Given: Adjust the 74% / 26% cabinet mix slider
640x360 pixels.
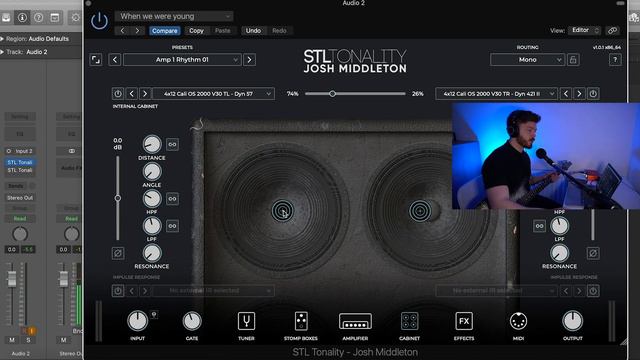Looking at the screenshot, I should click(355, 94).
